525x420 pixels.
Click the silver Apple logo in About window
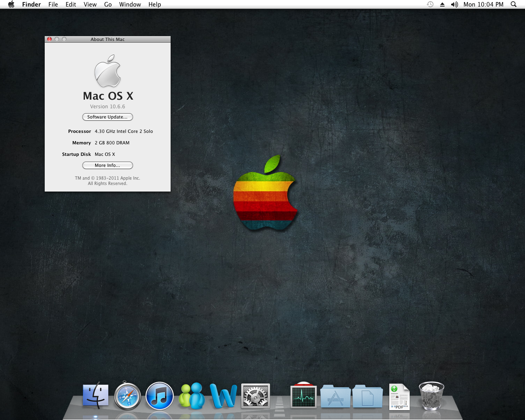pyautogui.click(x=108, y=71)
